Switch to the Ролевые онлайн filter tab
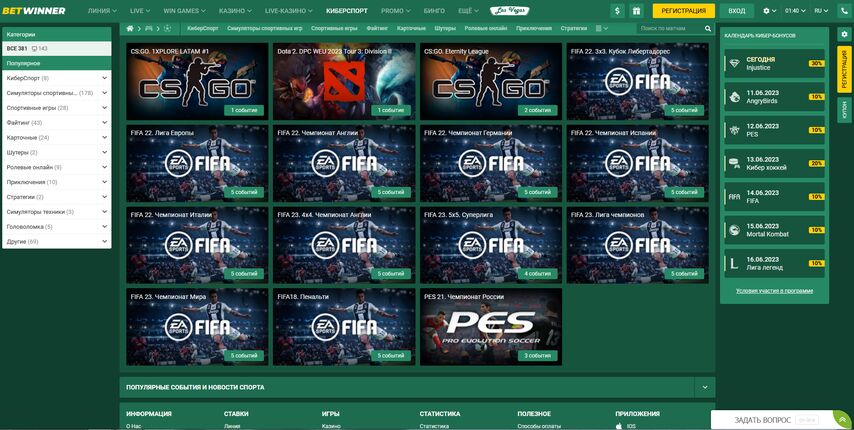The width and height of the screenshot is (854, 430). click(x=486, y=28)
